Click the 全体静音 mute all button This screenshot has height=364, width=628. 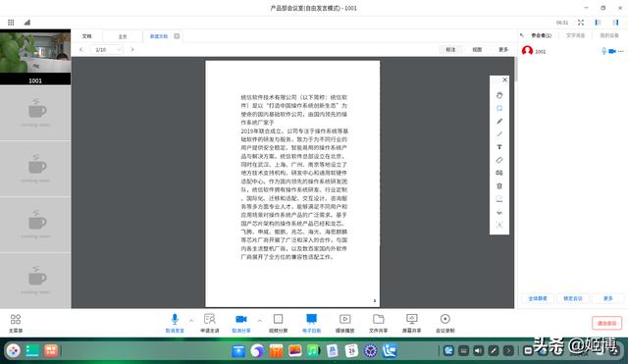click(x=538, y=298)
